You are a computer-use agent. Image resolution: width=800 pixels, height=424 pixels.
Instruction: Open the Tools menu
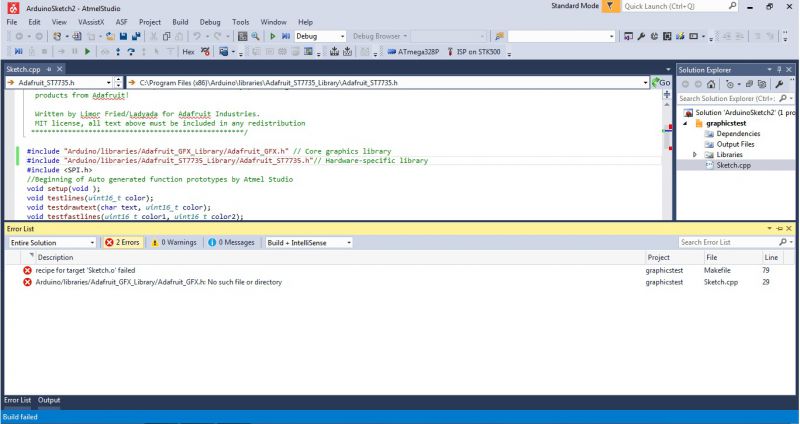[240, 22]
